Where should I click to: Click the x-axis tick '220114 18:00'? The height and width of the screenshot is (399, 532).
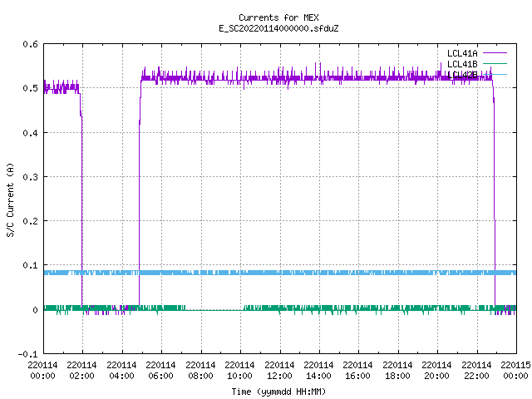click(x=397, y=371)
